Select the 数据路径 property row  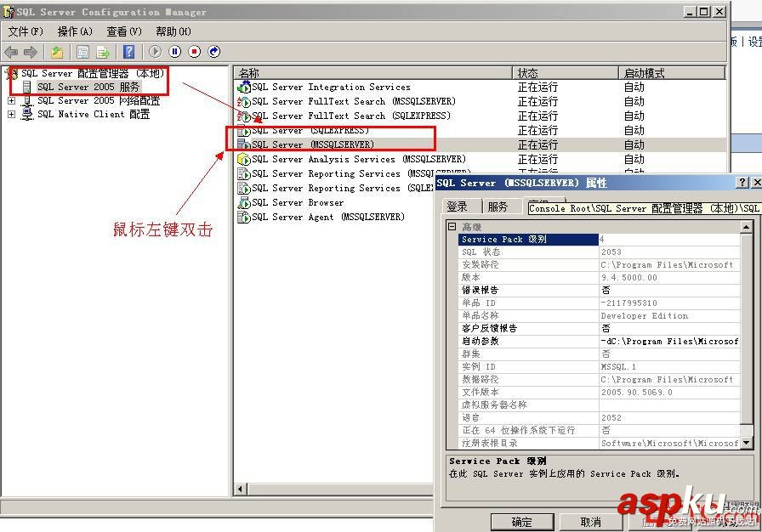[x=599, y=379]
